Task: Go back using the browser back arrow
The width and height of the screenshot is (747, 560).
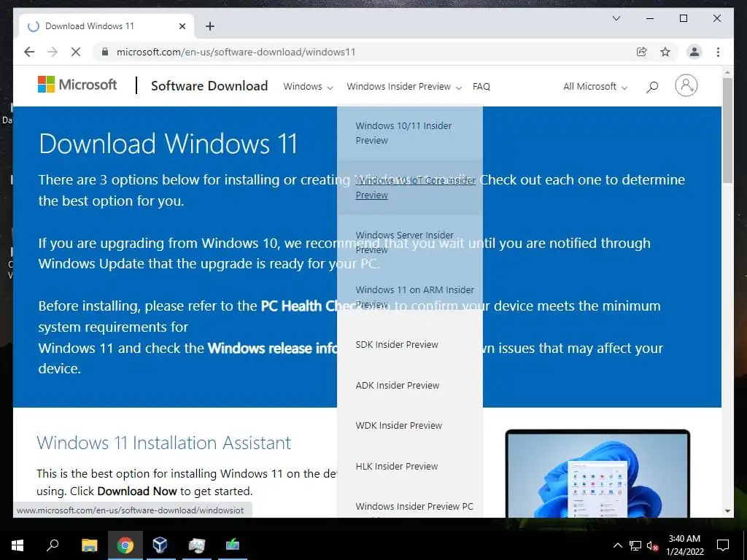Action: tap(29, 52)
